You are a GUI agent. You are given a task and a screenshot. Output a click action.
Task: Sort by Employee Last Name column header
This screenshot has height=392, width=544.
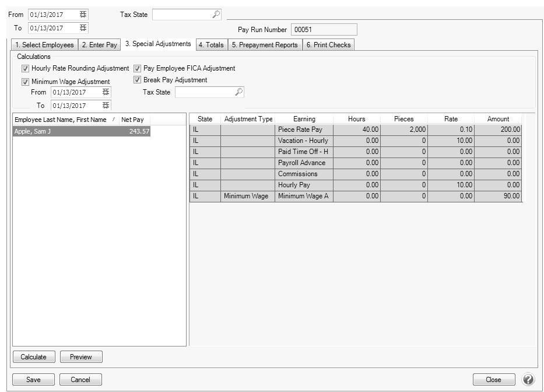pos(61,120)
